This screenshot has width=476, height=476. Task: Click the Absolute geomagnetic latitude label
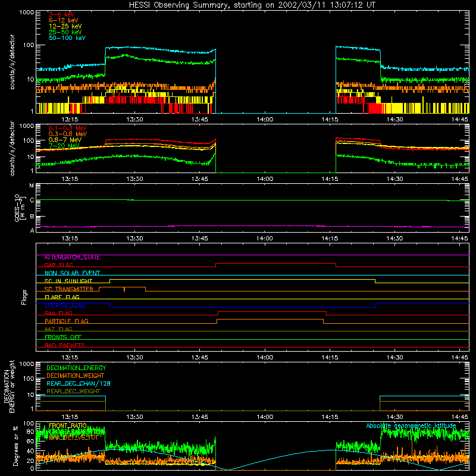coord(411,426)
